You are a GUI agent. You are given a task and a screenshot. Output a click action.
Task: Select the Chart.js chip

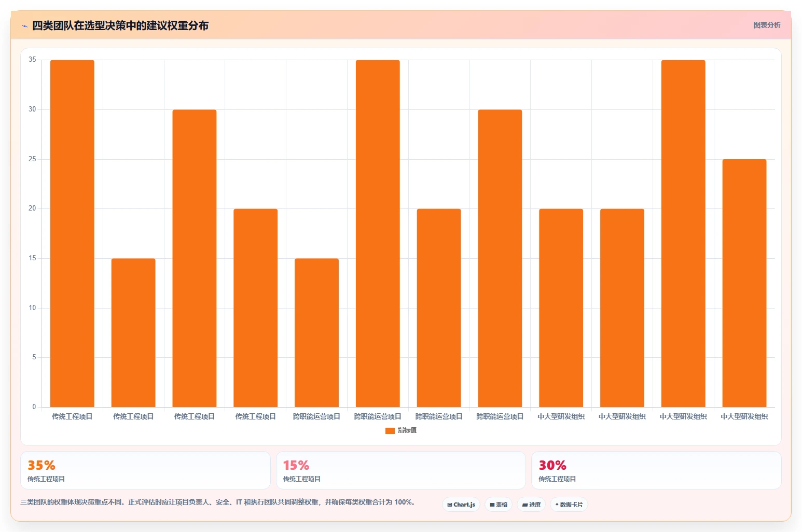click(461, 505)
